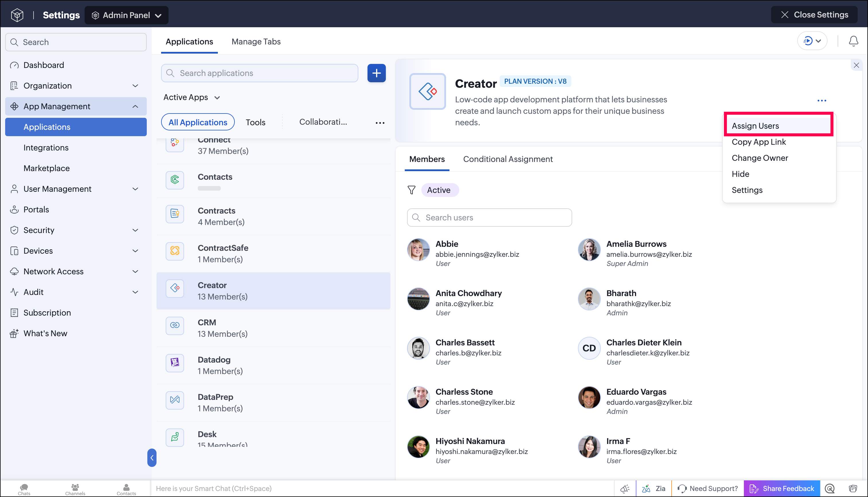
Task: Open the notifications bell
Action: click(853, 41)
